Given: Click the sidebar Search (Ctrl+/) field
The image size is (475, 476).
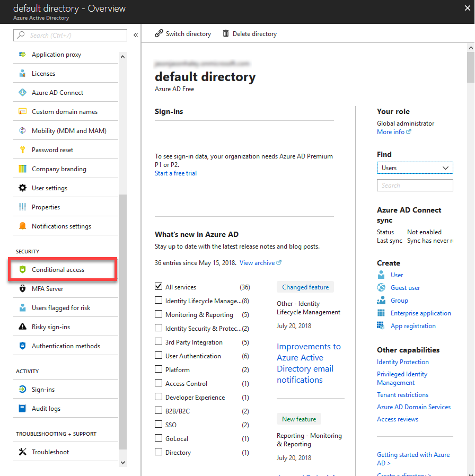Looking at the screenshot, I should click(70, 35).
